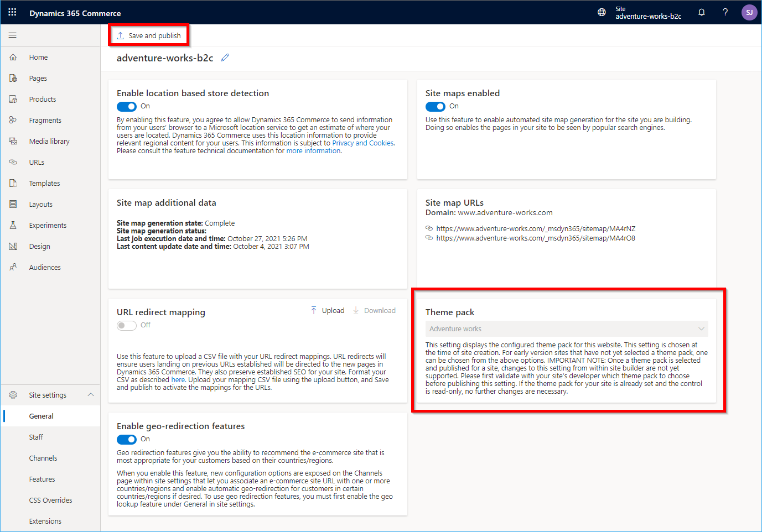Screen dimensions: 762x532
Task: Open the notifications bell
Action: tap(702, 12)
